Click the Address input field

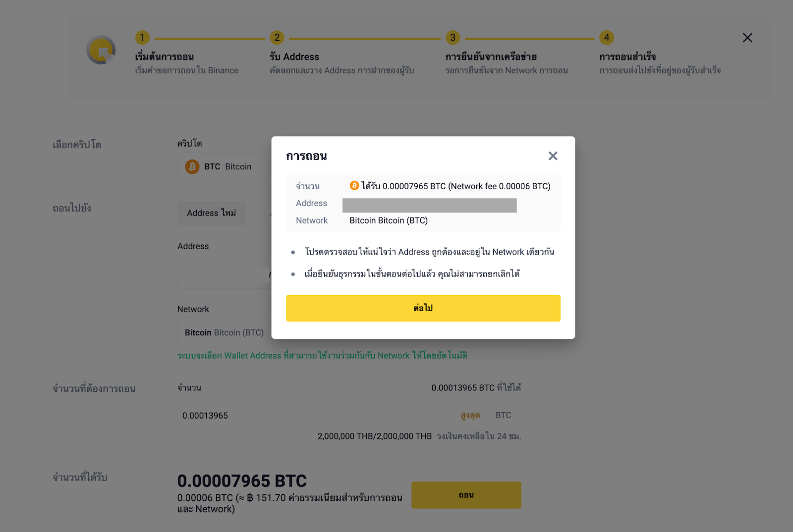pos(224,274)
